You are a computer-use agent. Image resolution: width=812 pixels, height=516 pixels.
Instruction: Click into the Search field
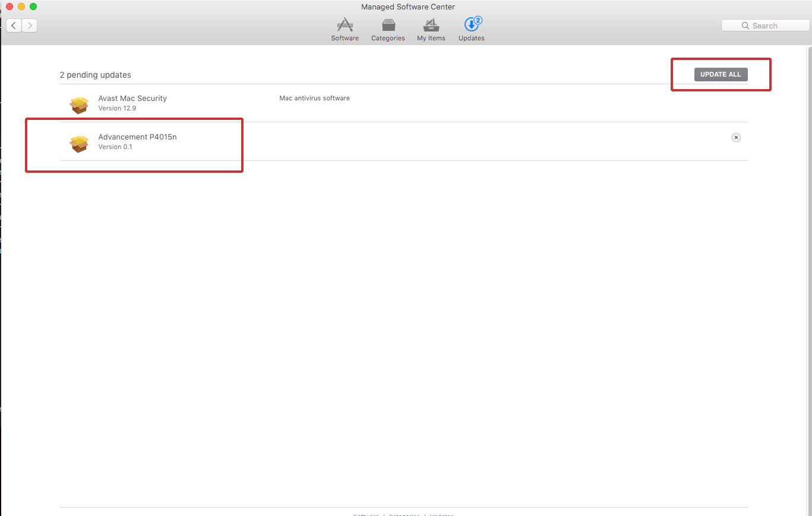point(765,26)
